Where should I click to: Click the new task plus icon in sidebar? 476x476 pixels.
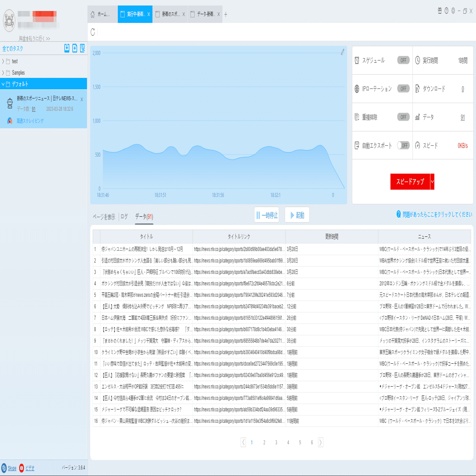coord(75,48)
